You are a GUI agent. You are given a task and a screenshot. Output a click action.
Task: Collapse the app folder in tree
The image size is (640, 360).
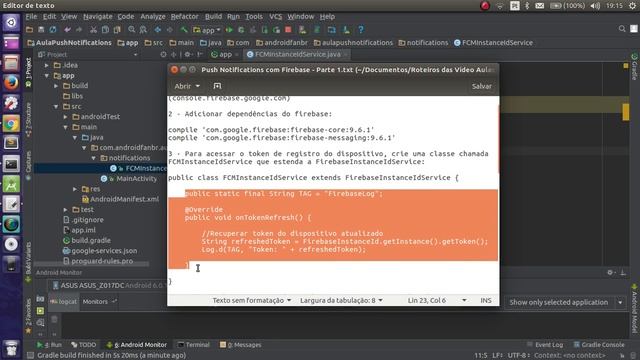[47, 76]
